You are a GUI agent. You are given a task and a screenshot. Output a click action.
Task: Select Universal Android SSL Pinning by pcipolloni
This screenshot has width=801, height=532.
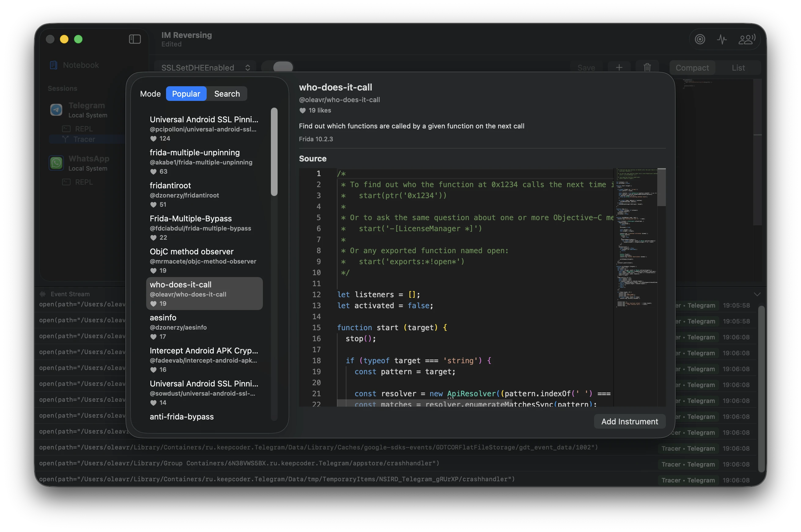point(204,129)
